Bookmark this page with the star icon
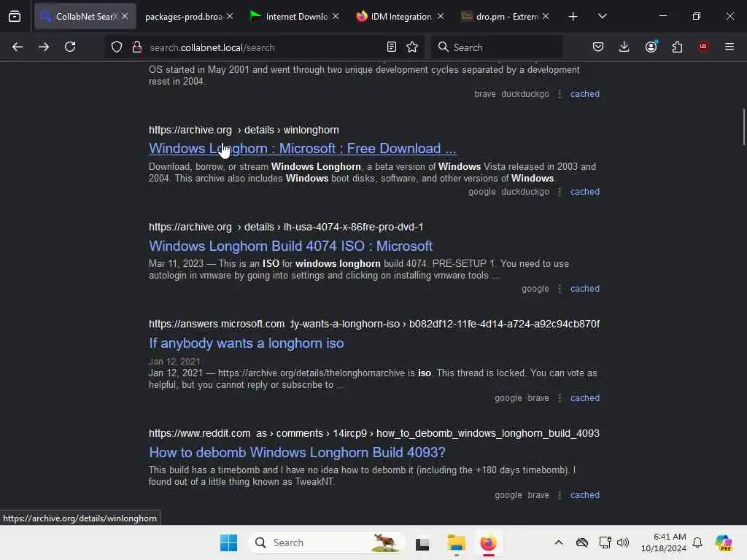 [x=413, y=47]
